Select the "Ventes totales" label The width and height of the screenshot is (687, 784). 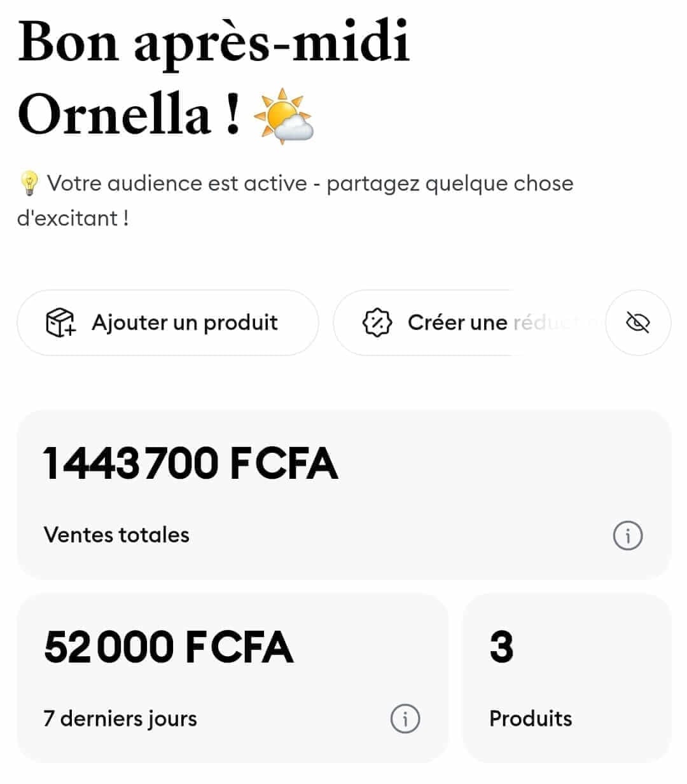point(116,535)
